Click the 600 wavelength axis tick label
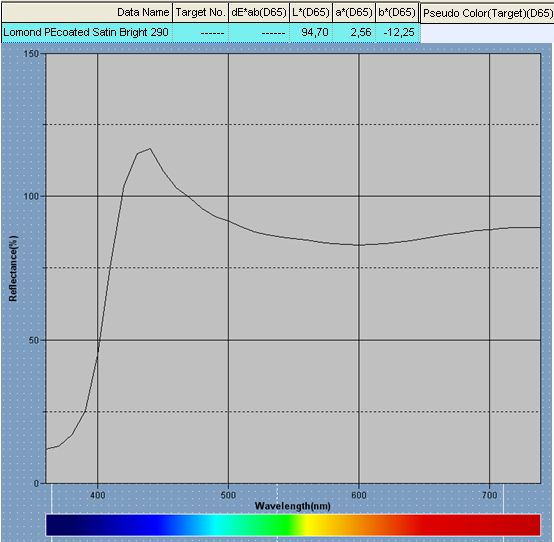Image resolution: width=554 pixels, height=542 pixels. click(359, 495)
